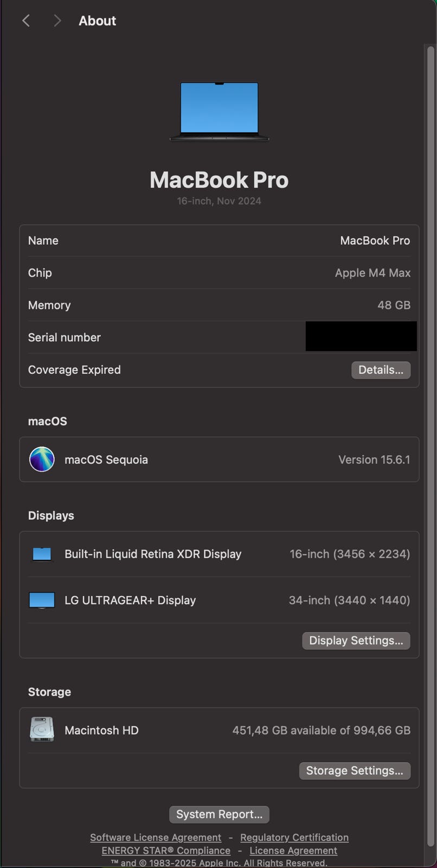This screenshot has height=868, width=437.
Task: Click the built-in display icon
Action: (42, 554)
